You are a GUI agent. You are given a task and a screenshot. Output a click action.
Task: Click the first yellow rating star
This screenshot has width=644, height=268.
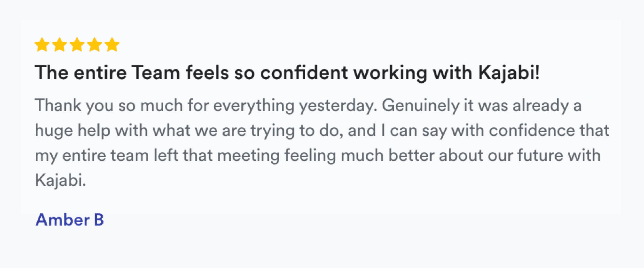click(x=42, y=45)
